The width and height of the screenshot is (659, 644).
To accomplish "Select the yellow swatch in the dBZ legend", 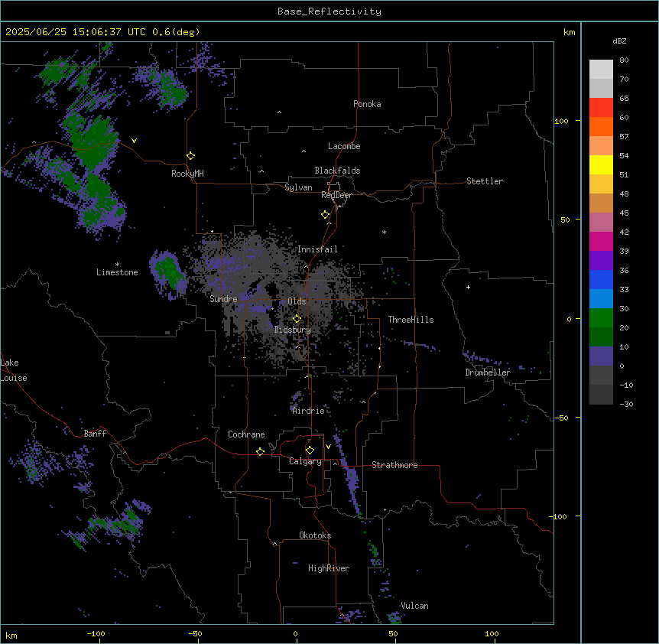I will 601,164.
